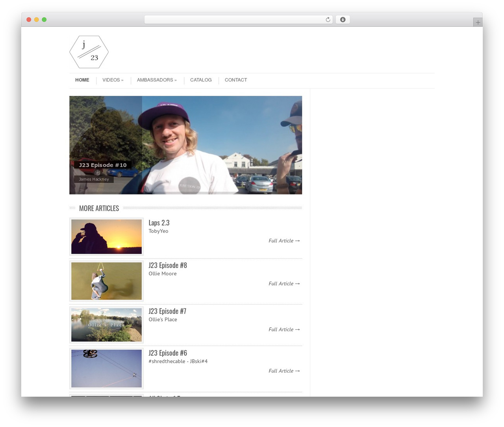Open the CONTACT page
Screen dimensions: 504x427
[236, 80]
